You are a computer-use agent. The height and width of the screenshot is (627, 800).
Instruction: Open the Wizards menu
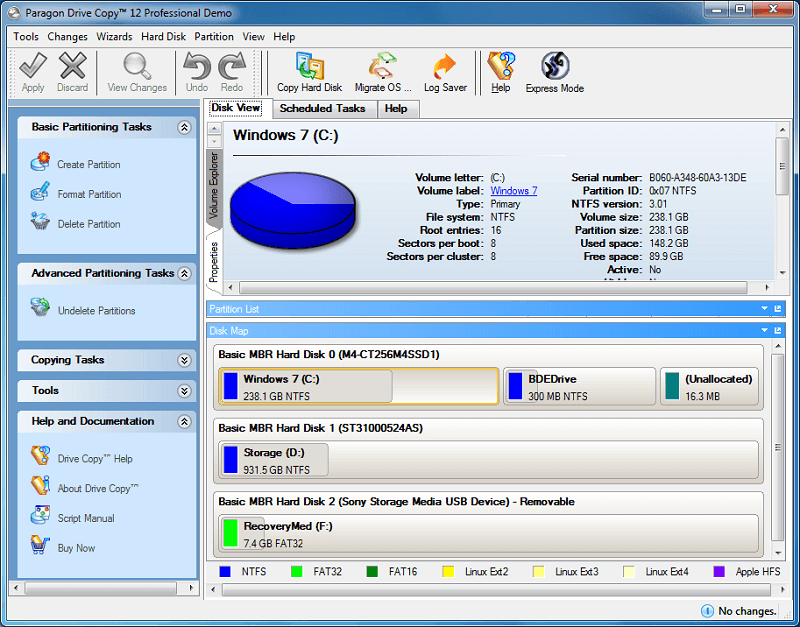click(114, 36)
